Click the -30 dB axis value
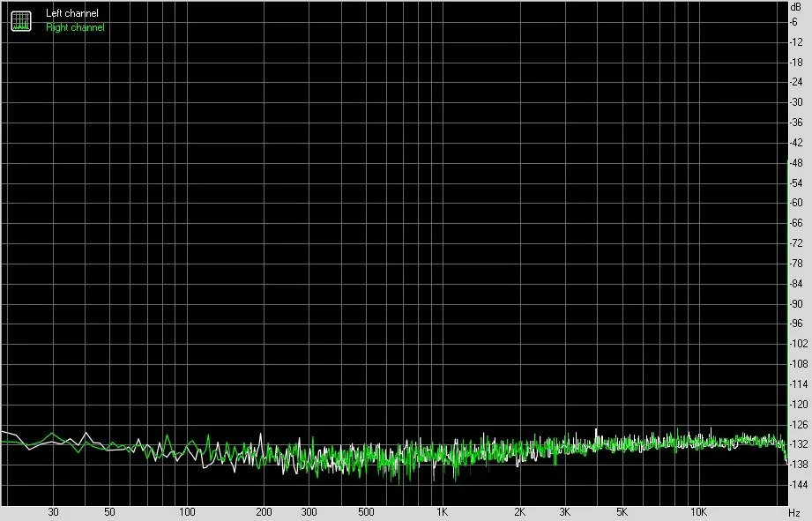This screenshot has width=812, height=521. 796,102
